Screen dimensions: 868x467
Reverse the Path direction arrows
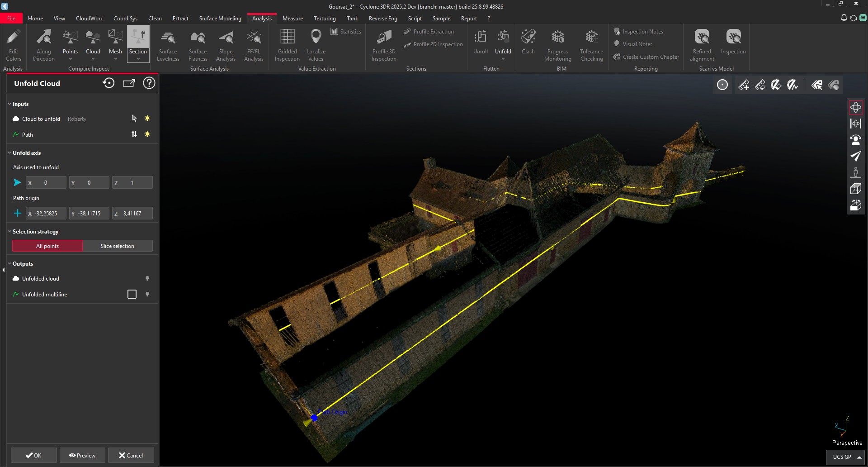click(x=134, y=134)
